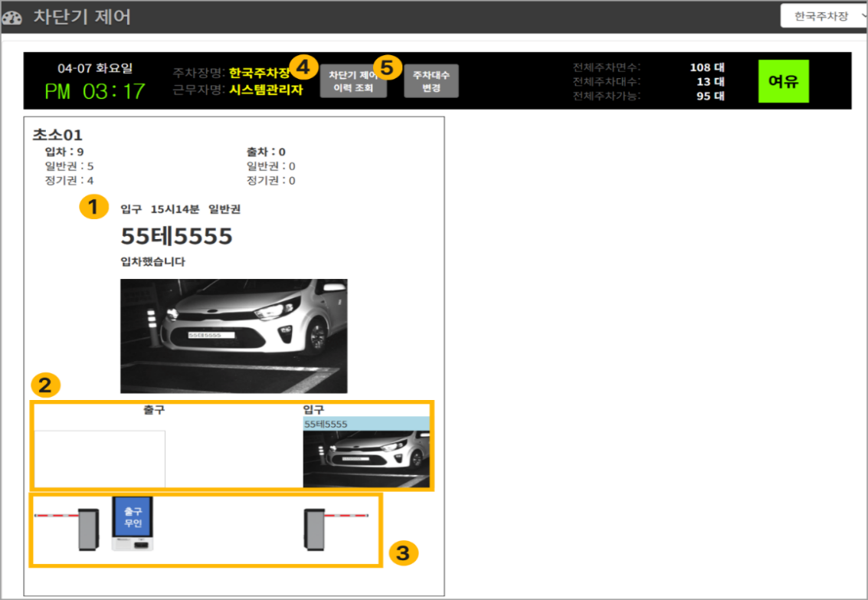The image size is (868, 600).
Task: Click the large plate number 55테5555
Action: (177, 236)
